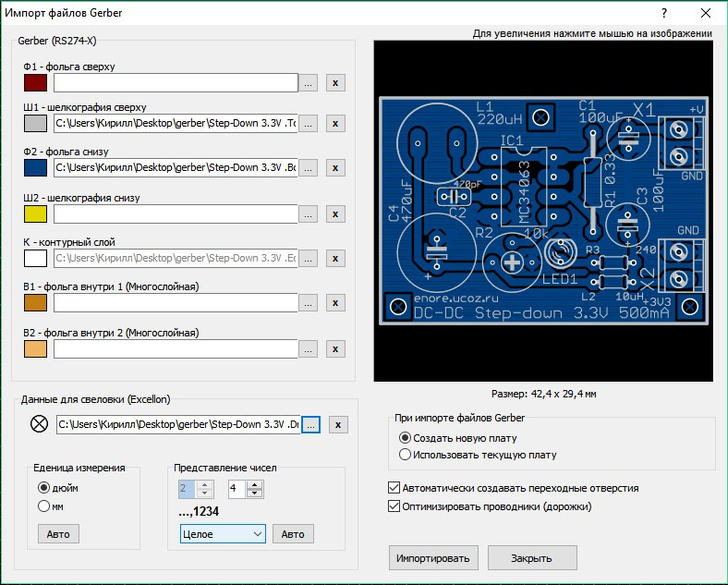Click the dark red Ф1 color swatch
The image size is (728, 585).
[35, 83]
